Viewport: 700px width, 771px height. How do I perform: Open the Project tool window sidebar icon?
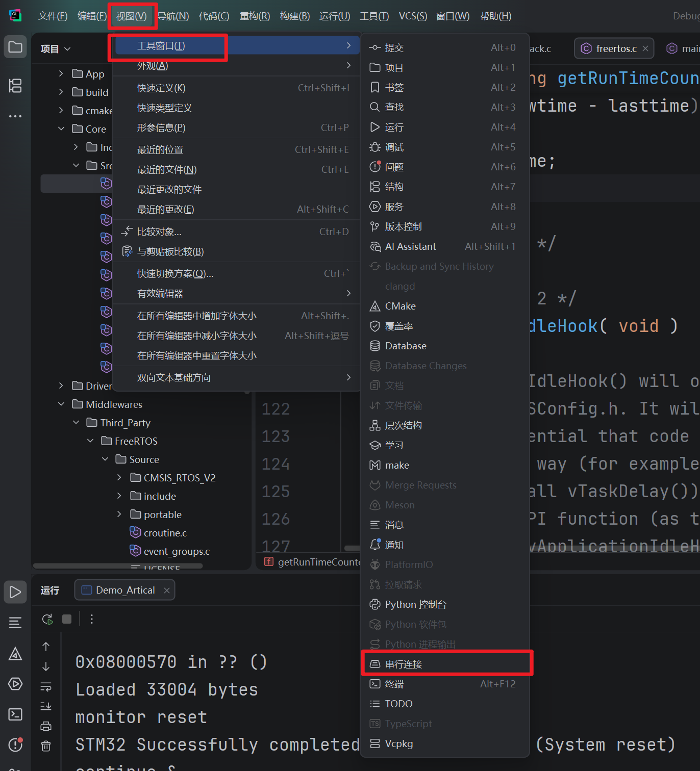click(15, 47)
